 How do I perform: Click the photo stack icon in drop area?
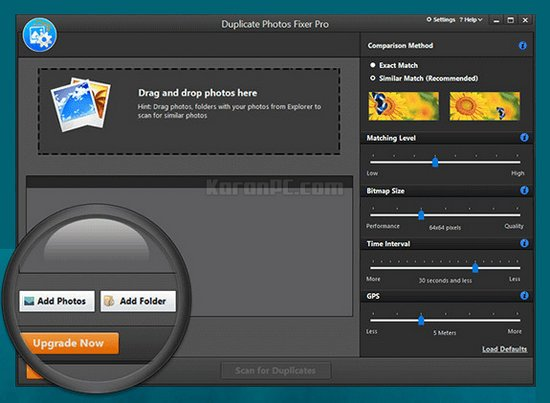tap(81, 105)
